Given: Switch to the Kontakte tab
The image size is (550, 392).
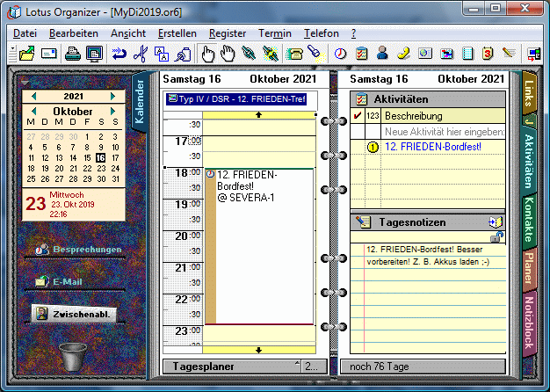Looking at the screenshot, I should pos(529,220).
